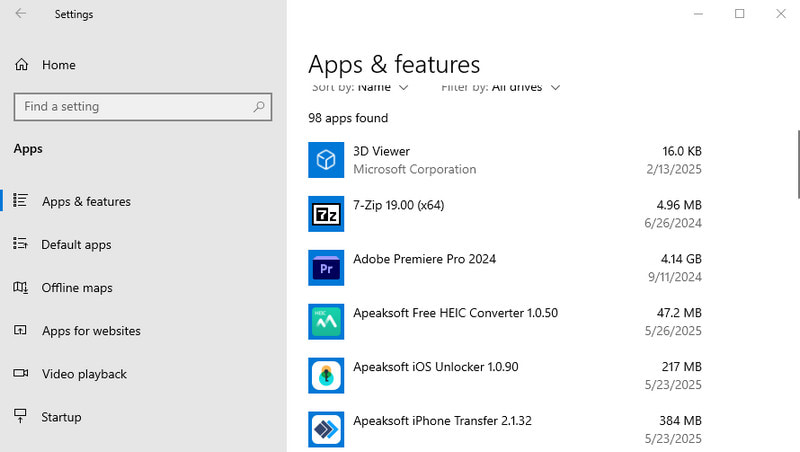Click the vertical scrollbar thumb
800x452 pixels.
(798, 164)
